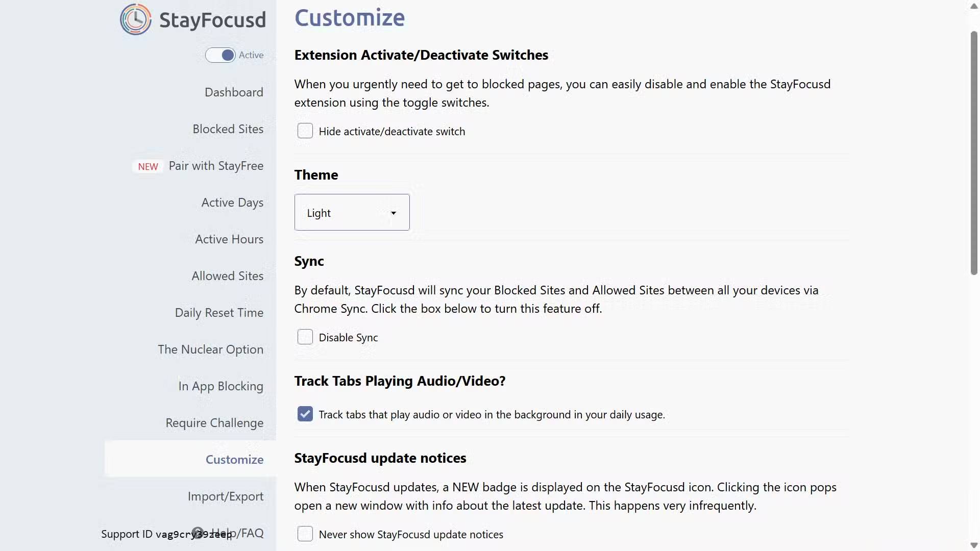
Task: Click the scrollbar down arrow
Action: tap(974, 545)
